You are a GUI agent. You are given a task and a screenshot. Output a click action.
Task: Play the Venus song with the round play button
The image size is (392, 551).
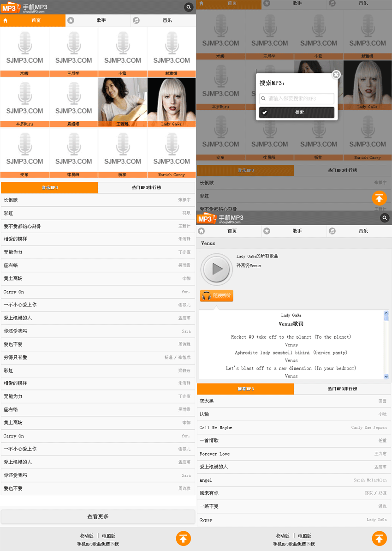[217, 270]
